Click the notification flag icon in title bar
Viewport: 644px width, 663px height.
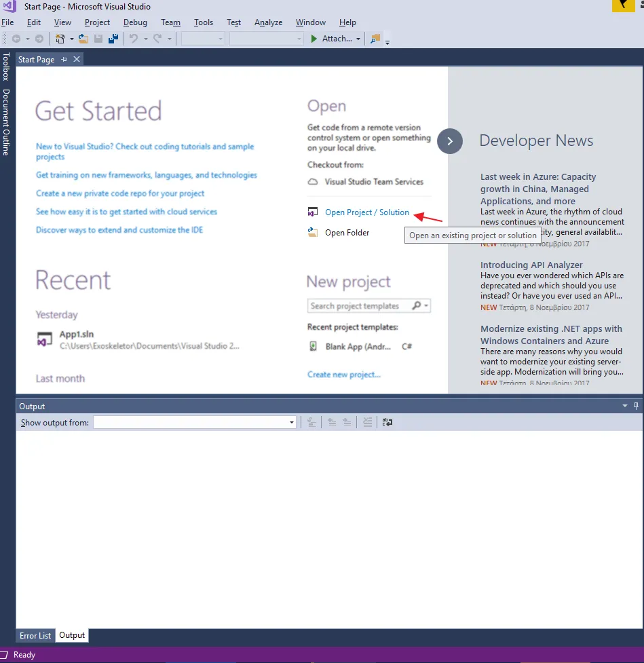point(623,6)
